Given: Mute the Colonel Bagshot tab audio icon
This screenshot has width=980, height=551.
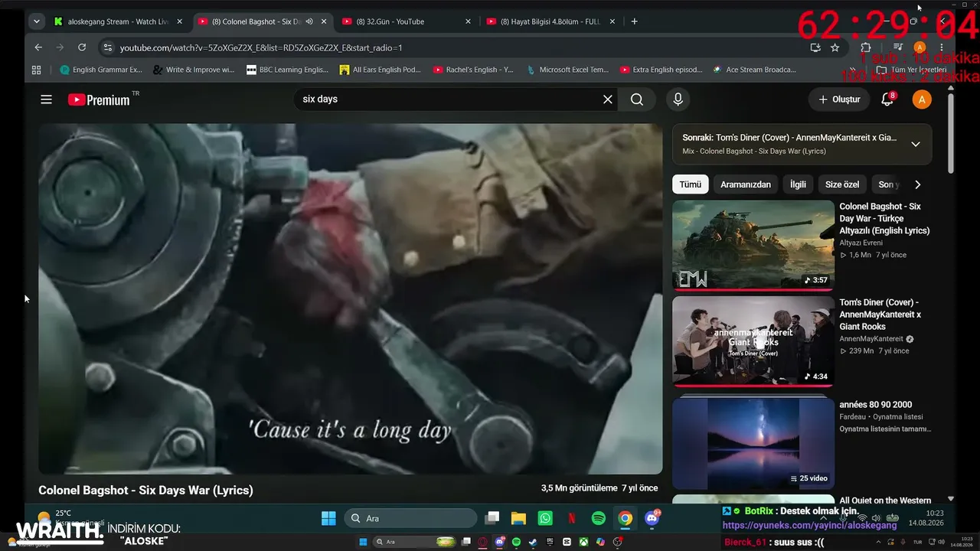Looking at the screenshot, I should tap(309, 21).
